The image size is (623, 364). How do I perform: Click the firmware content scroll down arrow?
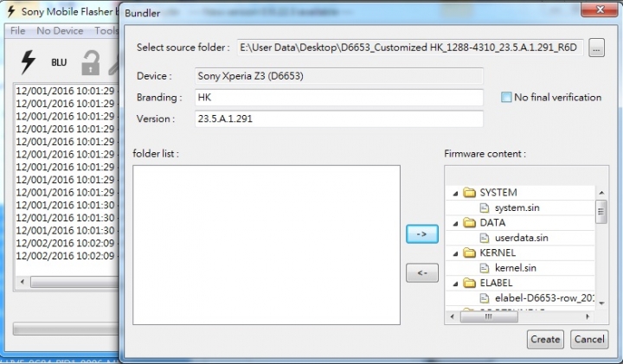pyautogui.click(x=601, y=303)
